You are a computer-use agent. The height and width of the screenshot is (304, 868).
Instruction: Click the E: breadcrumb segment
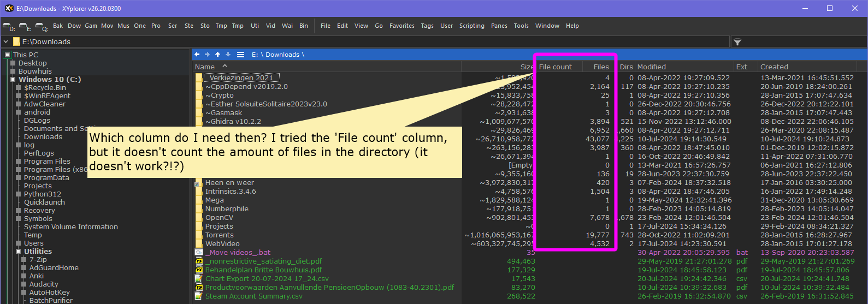pos(255,55)
